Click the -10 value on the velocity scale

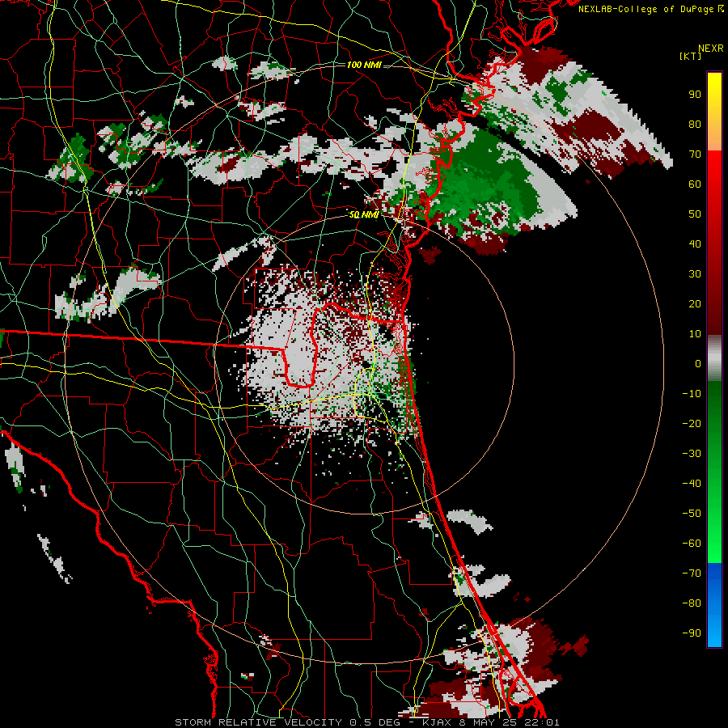pyautogui.click(x=692, y=394)
